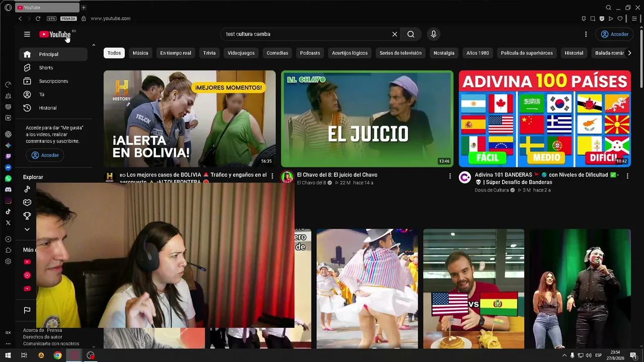The height and width of the screenshot is (362, 644).
Task: Open title 'El Chavo del 8: El juicio del Chavo'
Action: point(337,175)
